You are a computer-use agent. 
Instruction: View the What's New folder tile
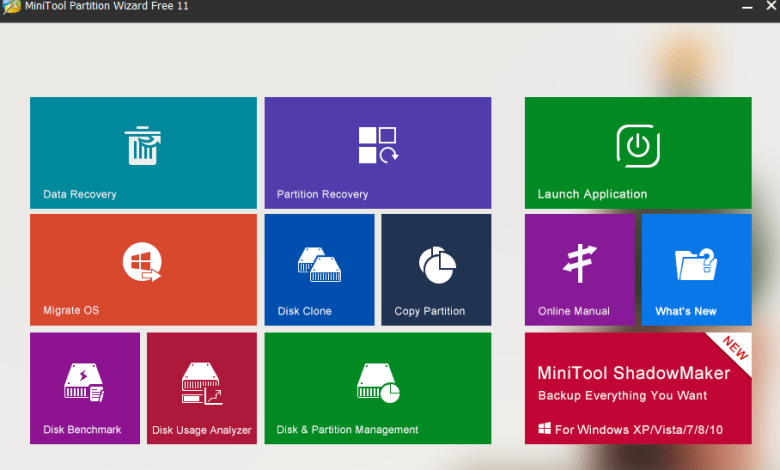pos(696,270)
